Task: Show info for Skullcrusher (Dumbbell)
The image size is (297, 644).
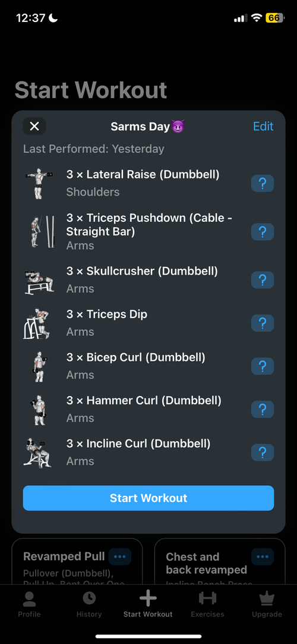Action: 263,280
